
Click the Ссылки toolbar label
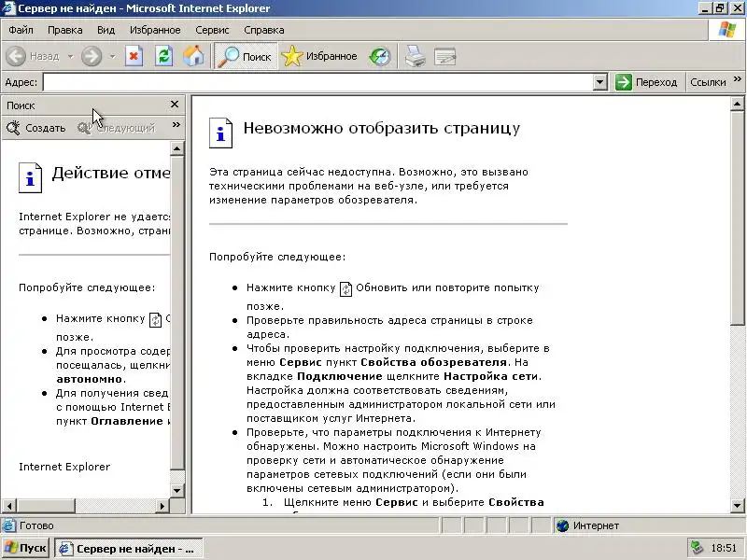(708, 82)
